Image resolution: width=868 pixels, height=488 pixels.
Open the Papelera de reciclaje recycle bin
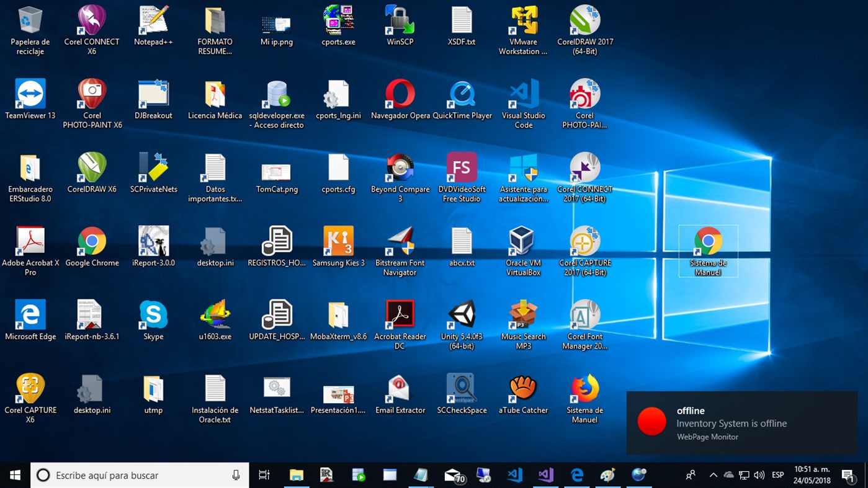tap(30, 30)
